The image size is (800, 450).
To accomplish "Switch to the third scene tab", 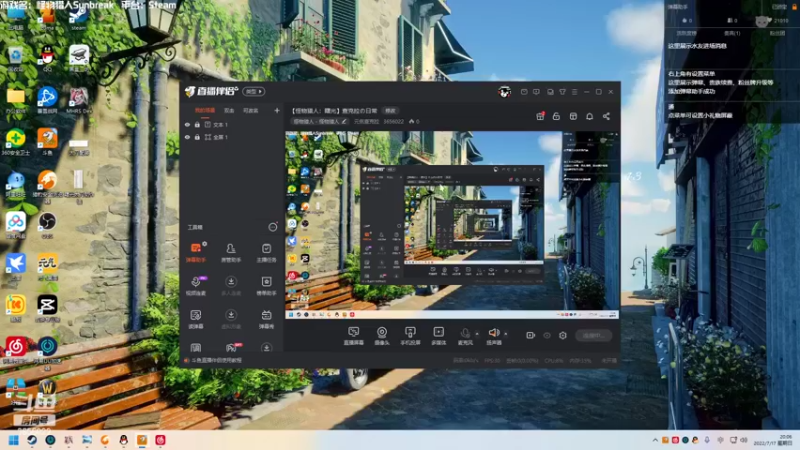I will coord(250,110).
